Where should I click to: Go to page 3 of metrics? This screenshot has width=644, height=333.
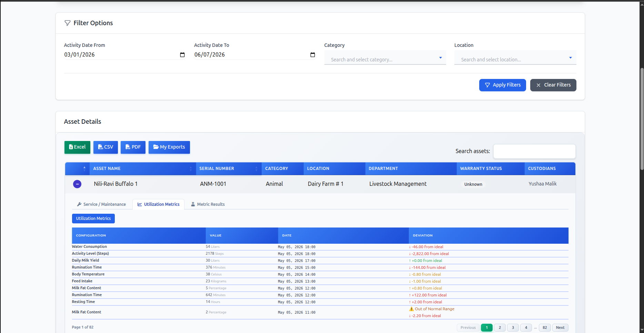pyautogui.click(x=513, y=328)
